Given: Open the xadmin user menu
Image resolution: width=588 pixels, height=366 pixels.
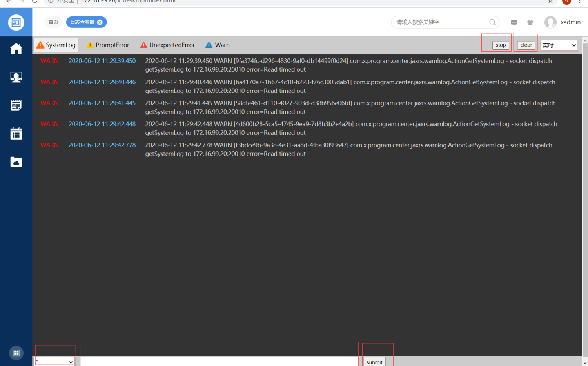Looking at the screenshot, I should point(563,22).
